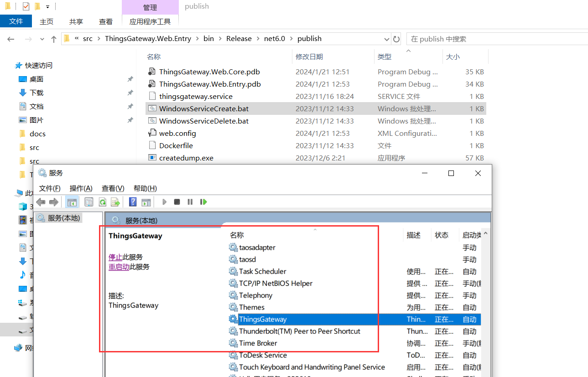
Task: Click the Explorer address bar refresh icon
Action: 396,39
